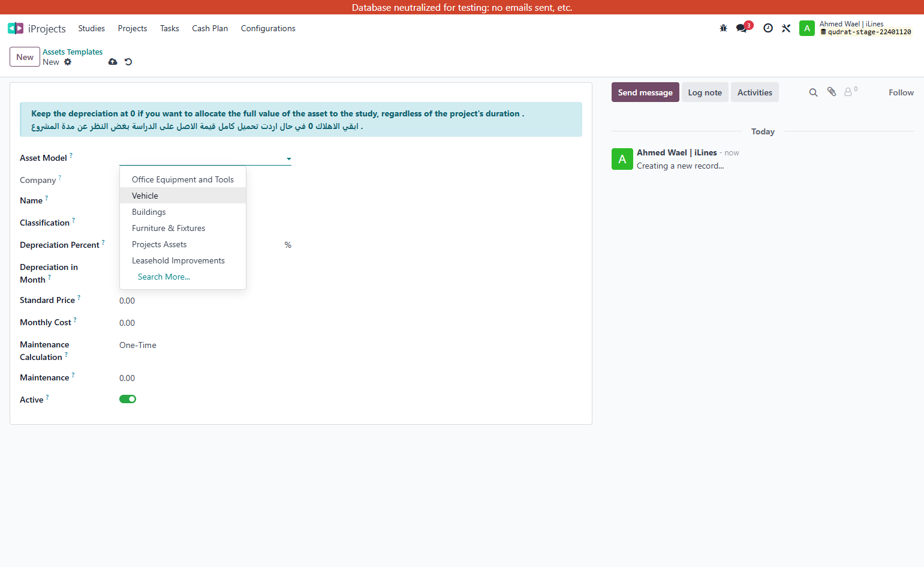This screenshot has width=924, height=567.
Task: Click the Follow link
Action: click(x=901, y=92)
